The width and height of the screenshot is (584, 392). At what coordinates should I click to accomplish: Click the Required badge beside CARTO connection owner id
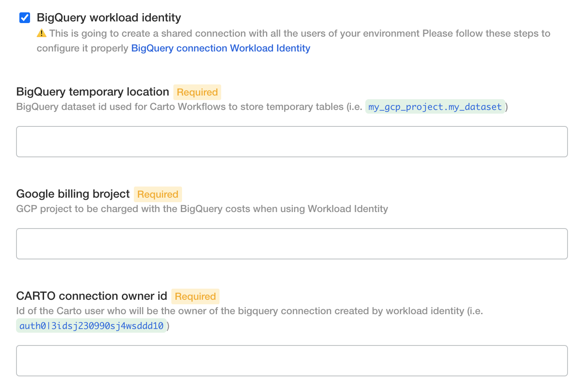click(195, 296)
